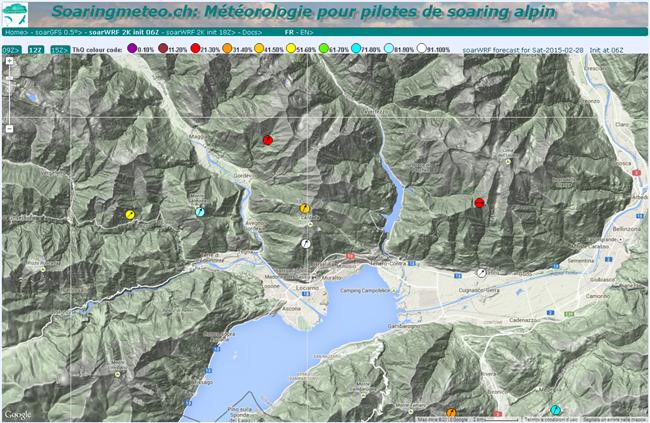Click the white forecast marker near Cugnasco-Gerra
This screenshot has height=423, width=650.
tap(481, 273)
